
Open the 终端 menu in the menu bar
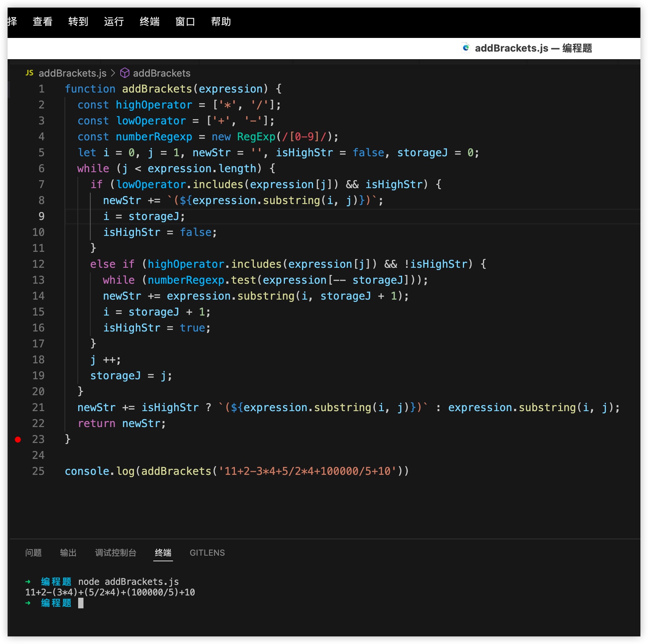(x=149, y=22)
